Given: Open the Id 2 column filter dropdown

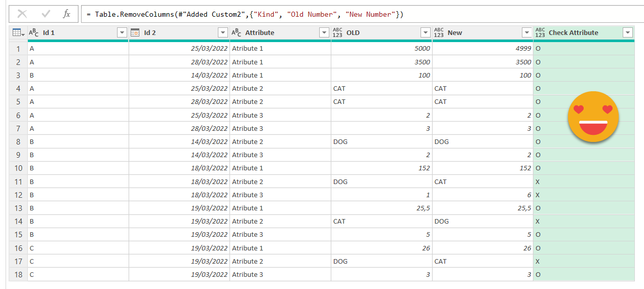Looking at the screenshot, I should [223, 32].
